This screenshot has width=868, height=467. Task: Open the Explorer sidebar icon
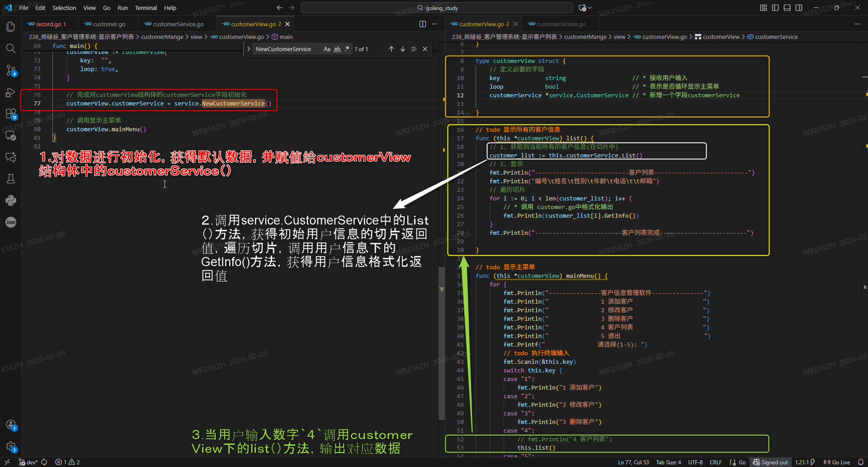[x=11, y=26]
